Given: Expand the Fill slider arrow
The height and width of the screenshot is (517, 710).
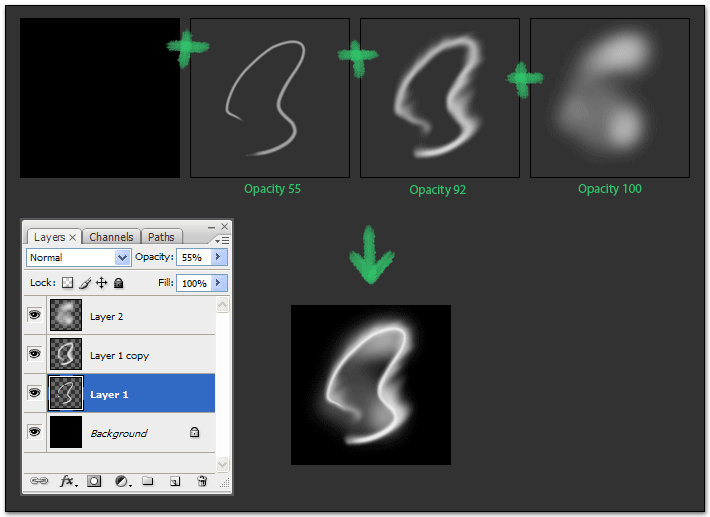Looking at the screenshot, I should [218, 284].
